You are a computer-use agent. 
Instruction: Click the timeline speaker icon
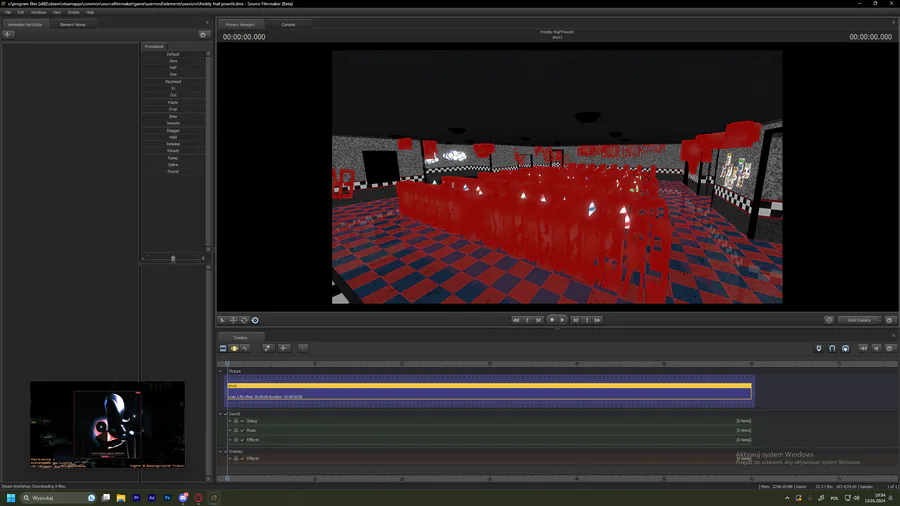[x=876, y=348]
